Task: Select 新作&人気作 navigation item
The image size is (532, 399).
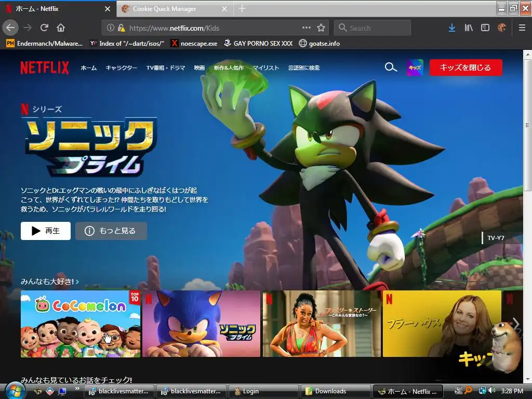Action: coord(229,68)
